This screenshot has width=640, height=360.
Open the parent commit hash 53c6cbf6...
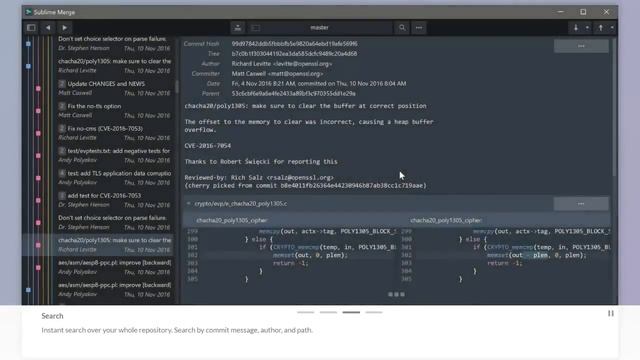tap(293, 93)
